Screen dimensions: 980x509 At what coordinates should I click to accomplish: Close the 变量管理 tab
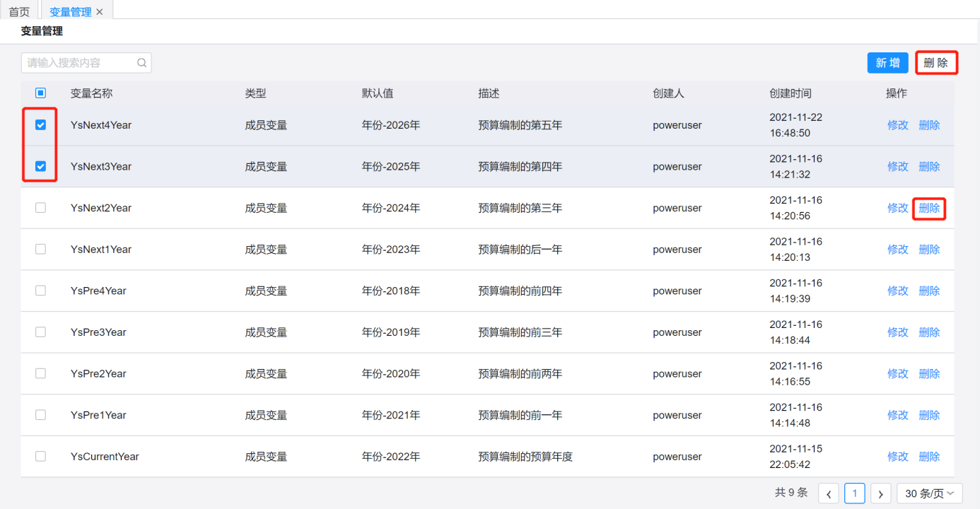pos(100,12)
